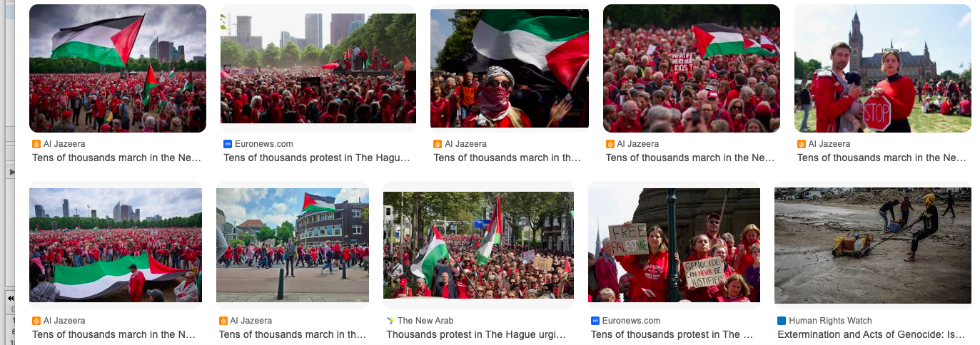This screenshot has width=980, height=345.
Task: Click Al Jazeera favicon under giant ground flag photo
Action: [x=36, y=321]
